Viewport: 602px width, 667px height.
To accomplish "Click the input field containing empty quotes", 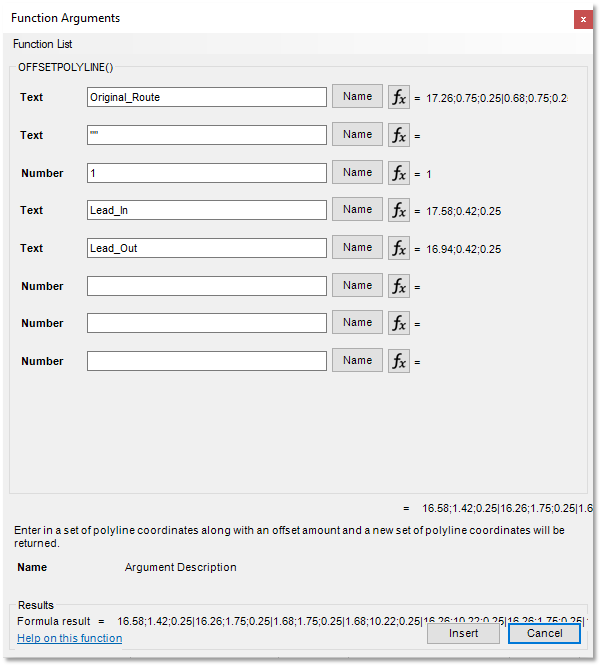I will [x=207, y=135].
